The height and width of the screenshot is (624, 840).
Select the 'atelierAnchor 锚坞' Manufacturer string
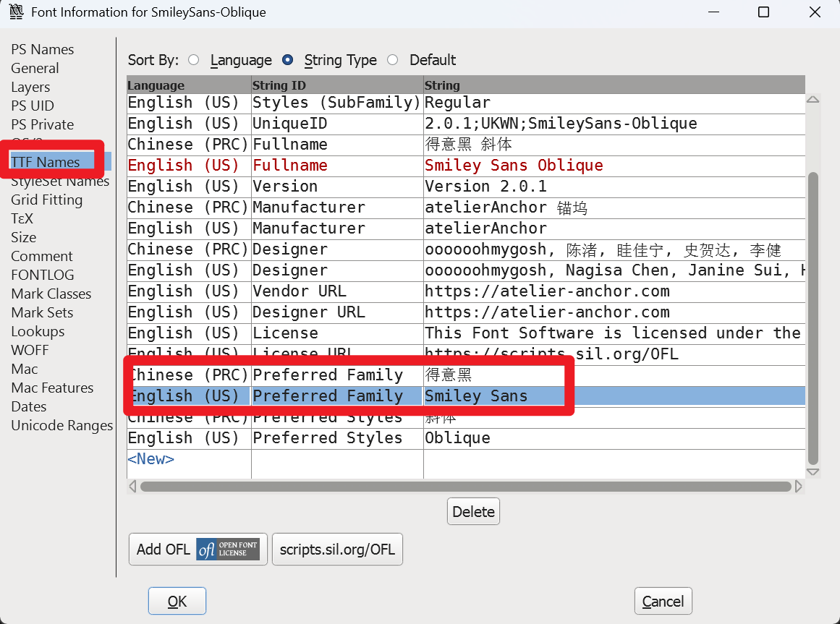[614, 207]
